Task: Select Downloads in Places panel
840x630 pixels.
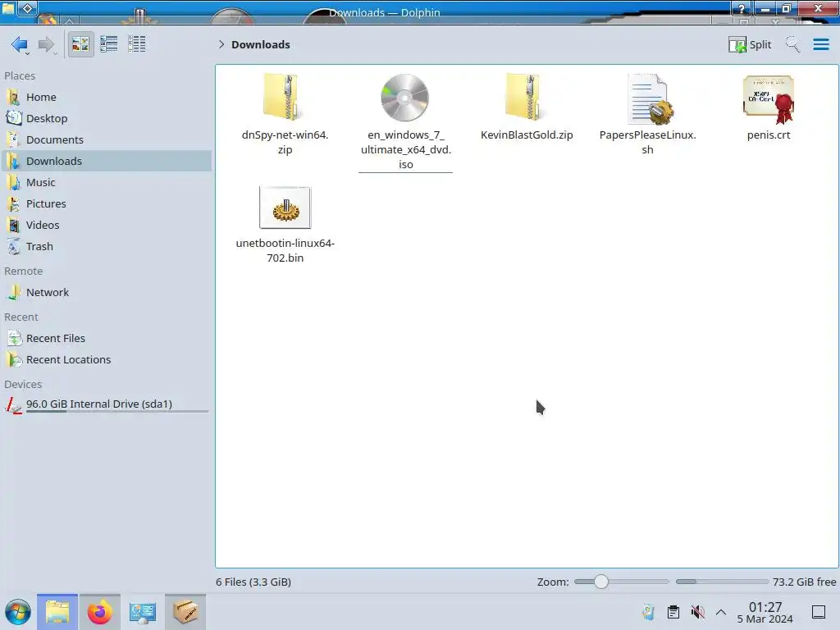Action: coord(107,162)
